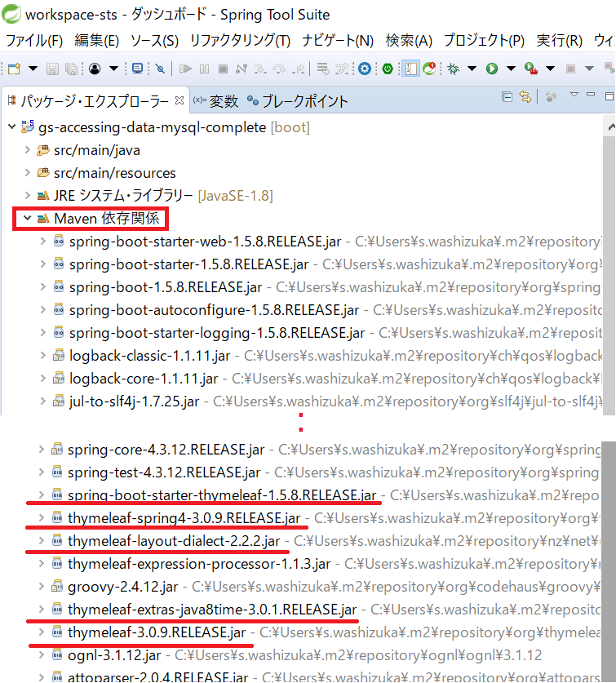This screenshot has width=616, height=683.
Task: Click Collapse All icon in Package Explorer
Action: pyautogui.click(x=507, y=97)
